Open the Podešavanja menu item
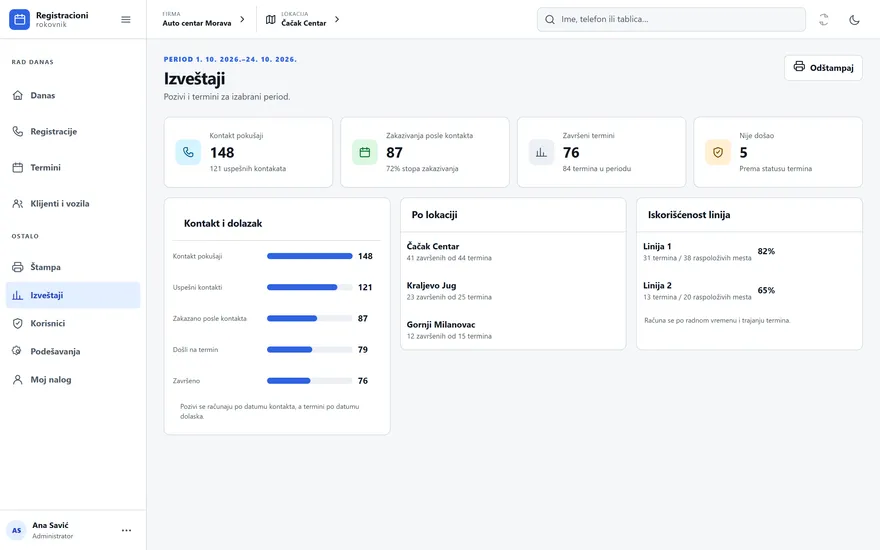Viewport: 880px width, 550px height. coord(73,351)
